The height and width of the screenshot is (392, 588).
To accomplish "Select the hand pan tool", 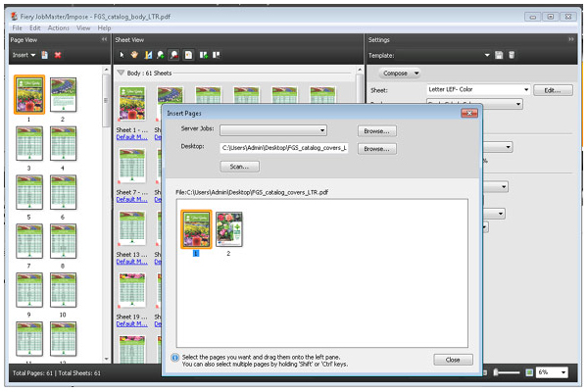I will pos(134,55).
